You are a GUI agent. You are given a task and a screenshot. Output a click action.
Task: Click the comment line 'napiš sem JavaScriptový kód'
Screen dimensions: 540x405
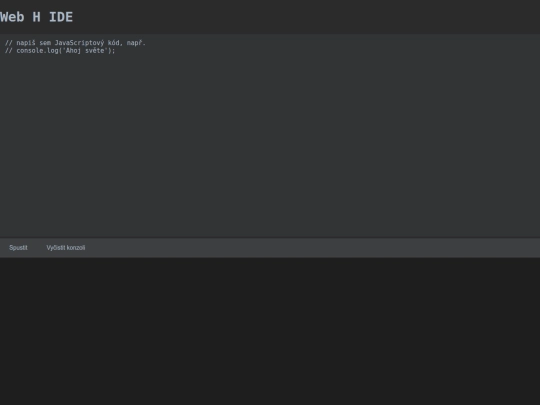coord(75,43)
